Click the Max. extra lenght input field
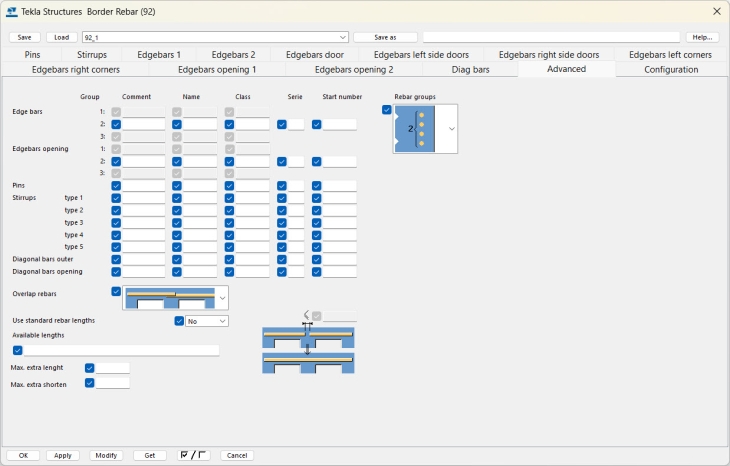 (113, 368)
